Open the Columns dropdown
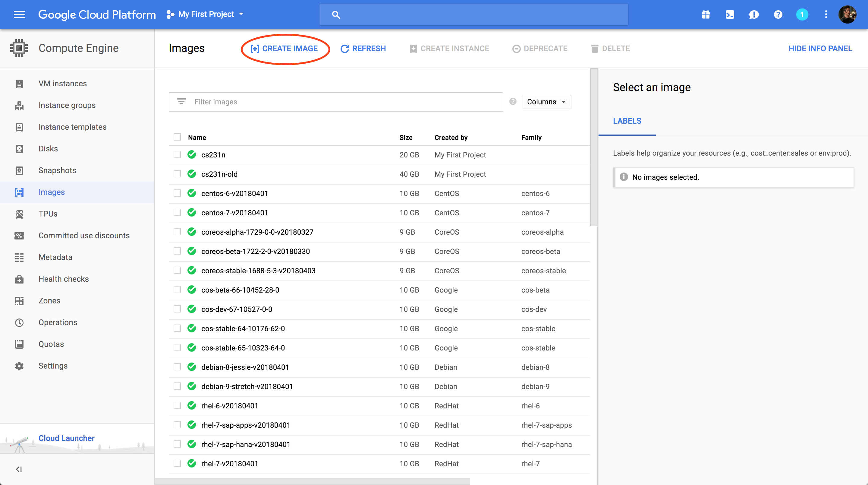The height and width of the screenshot is (485, 868). tap(546, 102)
